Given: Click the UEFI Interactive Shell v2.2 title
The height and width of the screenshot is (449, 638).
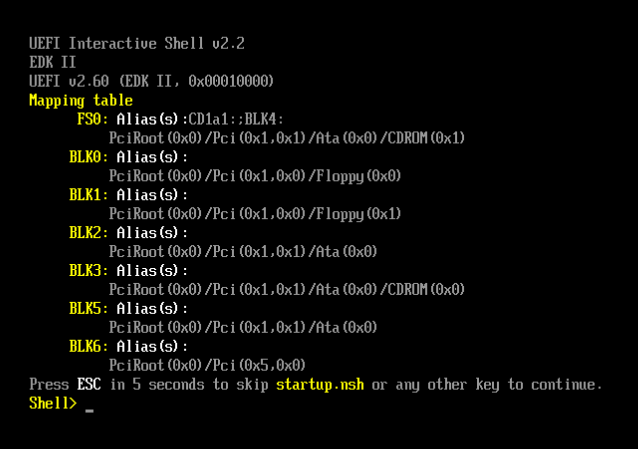Looking at the screenshot, I should [137, 44].
